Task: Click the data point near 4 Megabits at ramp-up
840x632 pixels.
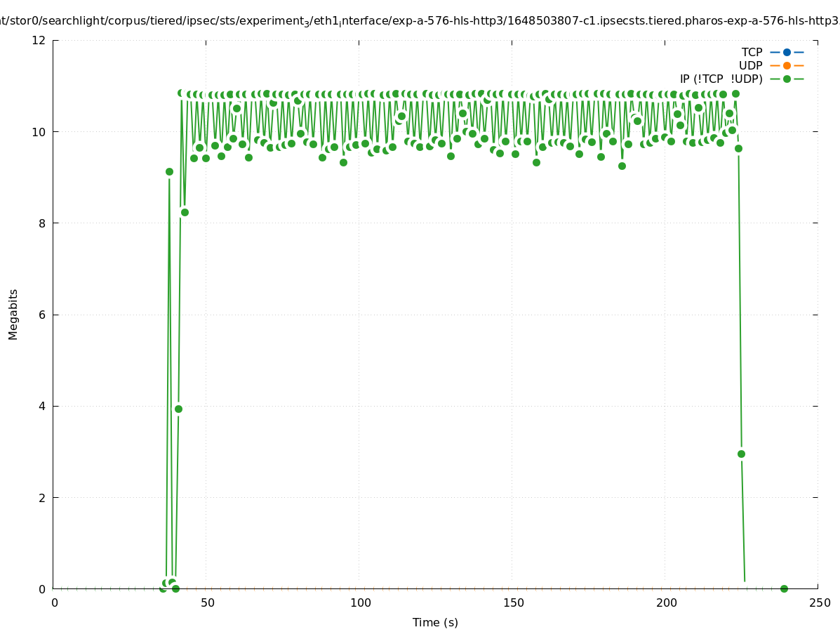Action: tap(178, 409)
